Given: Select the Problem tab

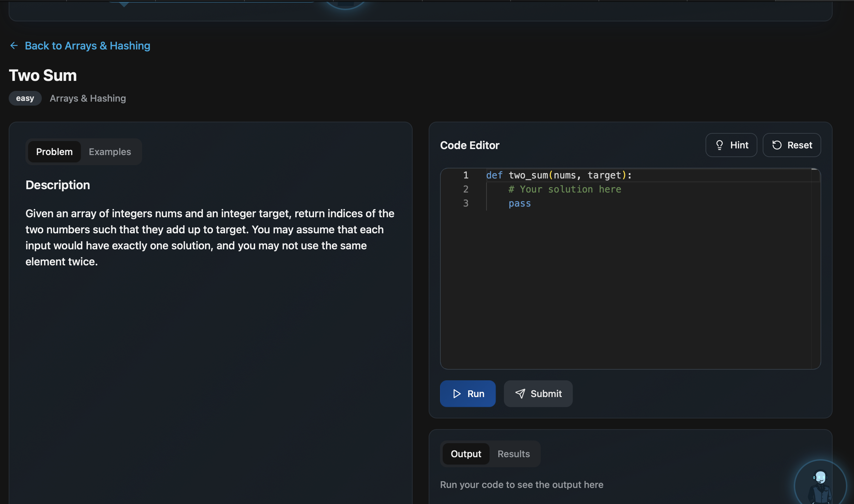Looking at the screenshot, I should click(55, 152).
